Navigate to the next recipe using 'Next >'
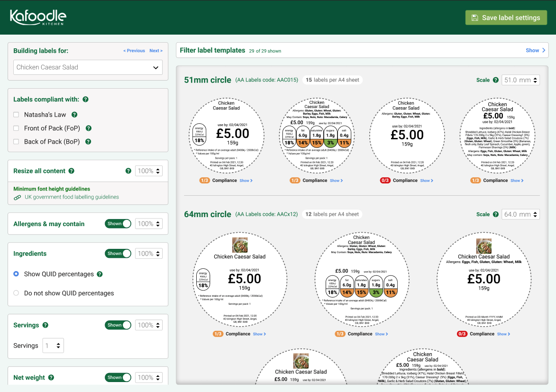Viewport: 556px width, 392px height. click(x=156, y=50)
